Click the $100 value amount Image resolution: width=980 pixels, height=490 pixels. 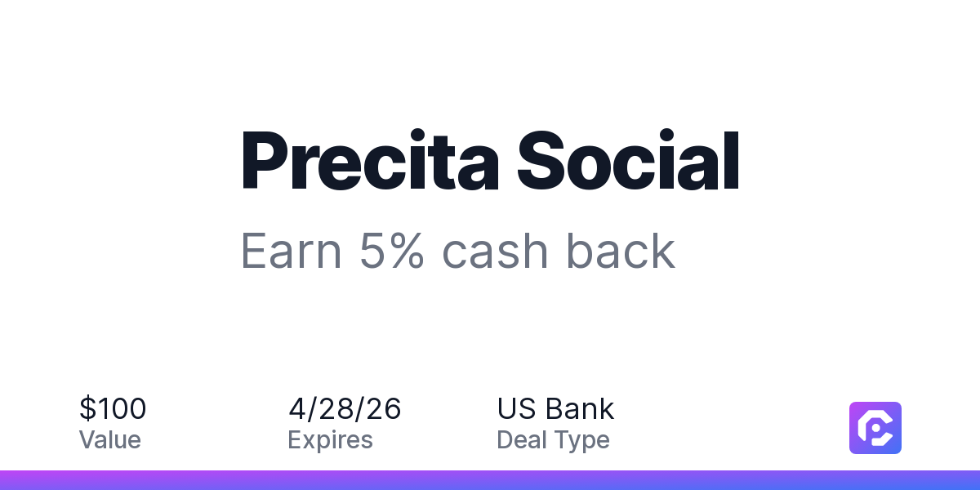click(x=113, y=408)
